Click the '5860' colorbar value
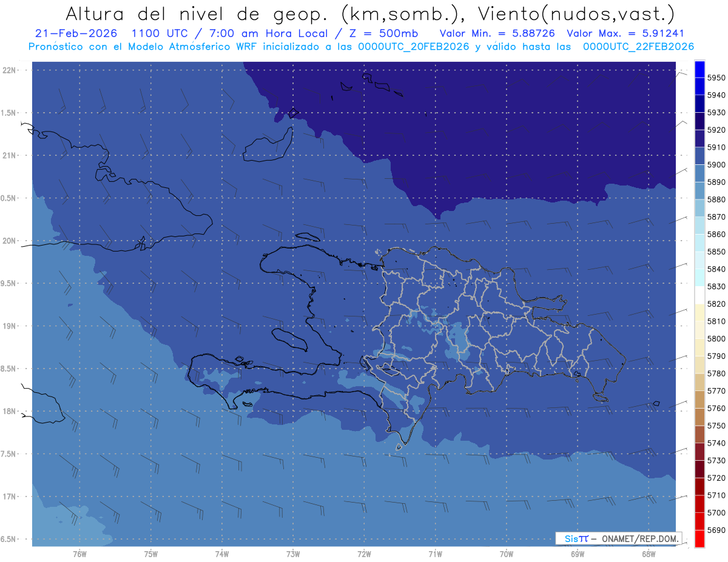This screenshot has height=562, width=728. (716, 234)
